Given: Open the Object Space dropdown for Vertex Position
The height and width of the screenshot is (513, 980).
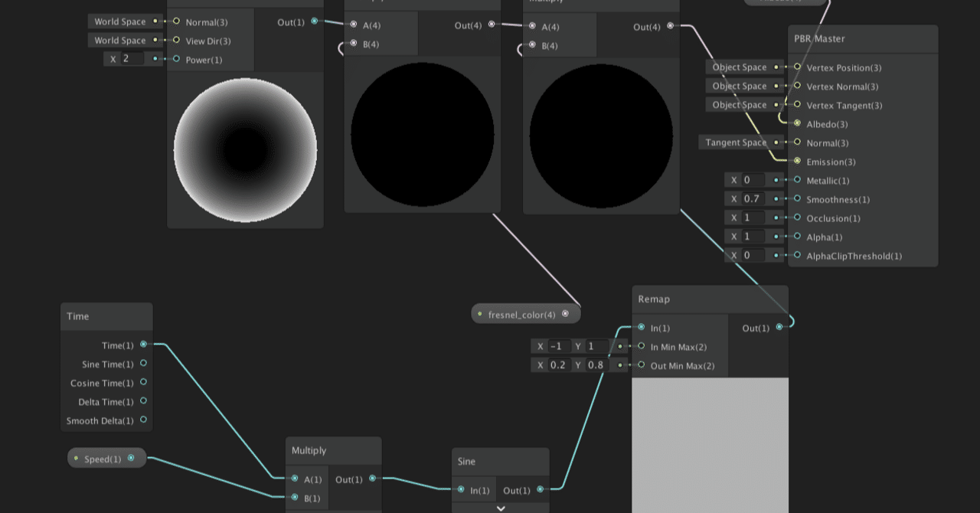Looking at the screenshot, I should pos(740,67).
